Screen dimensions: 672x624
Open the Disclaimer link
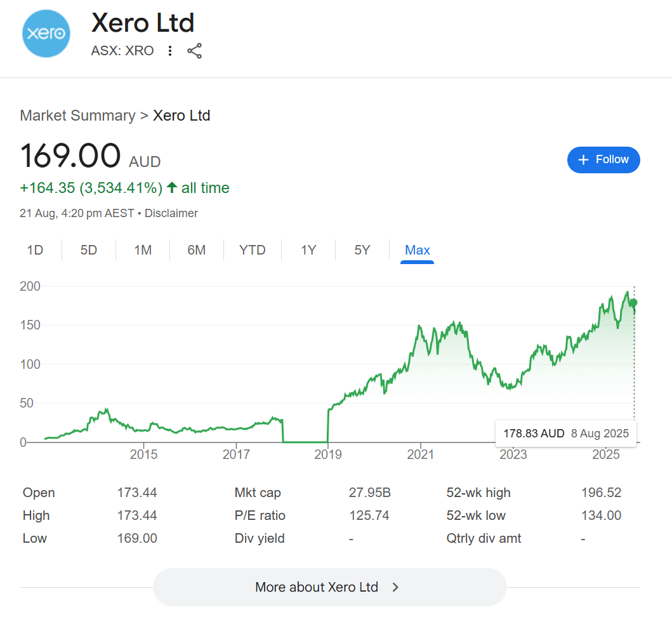171,213
